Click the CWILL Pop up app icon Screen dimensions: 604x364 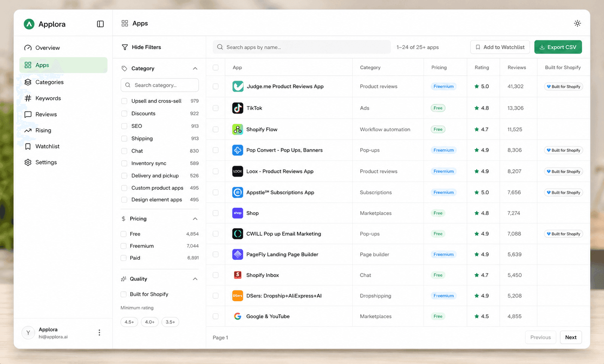[x=238, y=234]
